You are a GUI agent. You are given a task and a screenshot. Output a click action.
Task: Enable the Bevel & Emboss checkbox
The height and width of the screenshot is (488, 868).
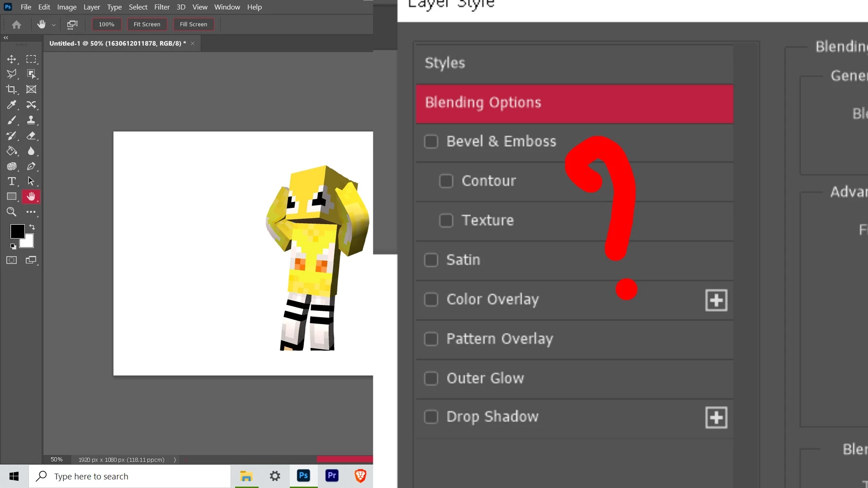click(431, 141)
